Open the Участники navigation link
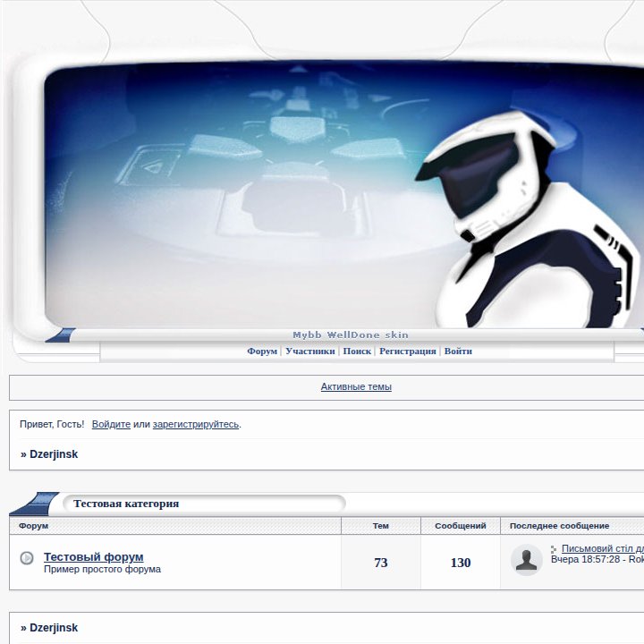 tap(310, 352)
